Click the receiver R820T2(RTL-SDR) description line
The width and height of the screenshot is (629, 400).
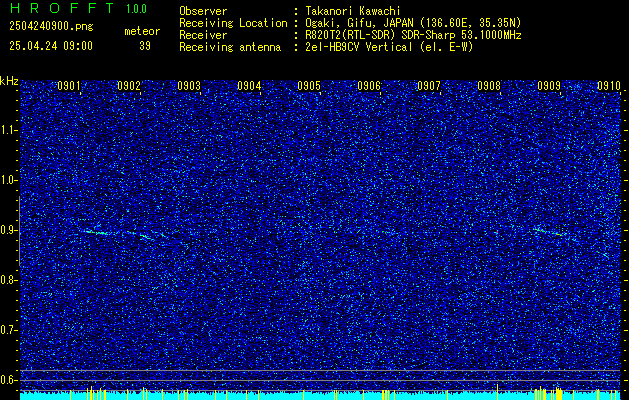(x=413, y=35)
